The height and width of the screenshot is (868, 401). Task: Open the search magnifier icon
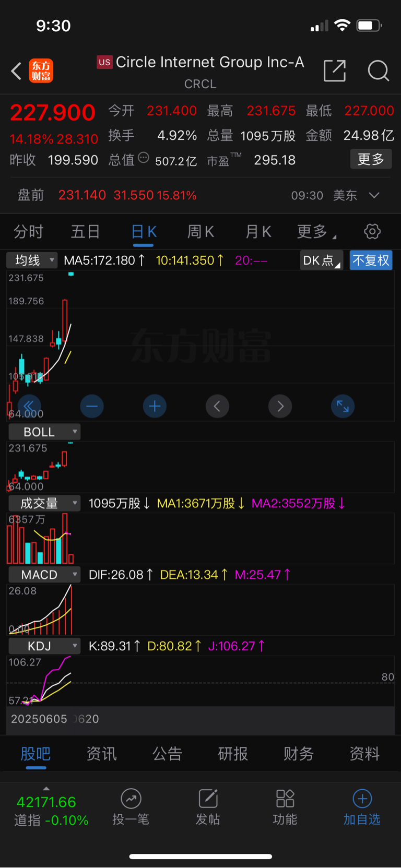coord(379,70)
